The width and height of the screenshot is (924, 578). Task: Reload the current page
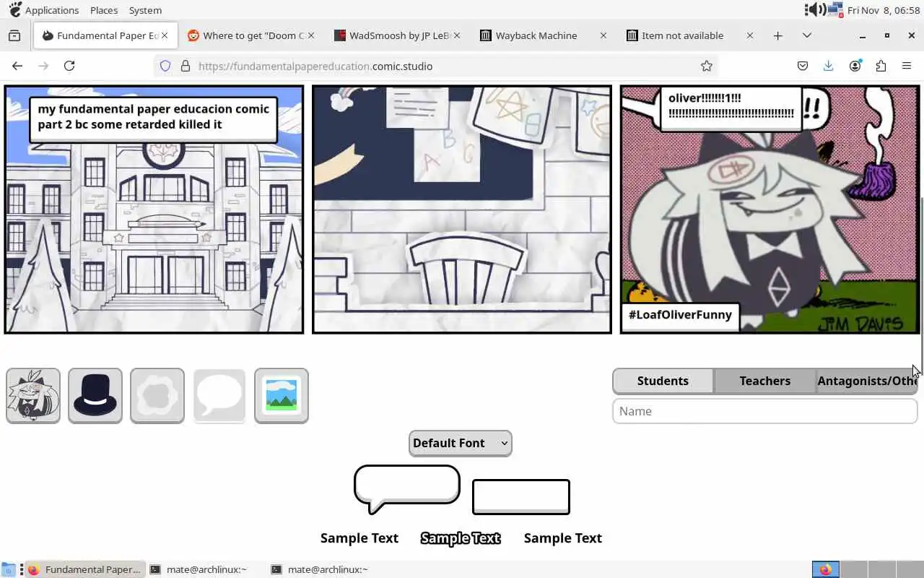pyautogui.click(x=69, y=66)
